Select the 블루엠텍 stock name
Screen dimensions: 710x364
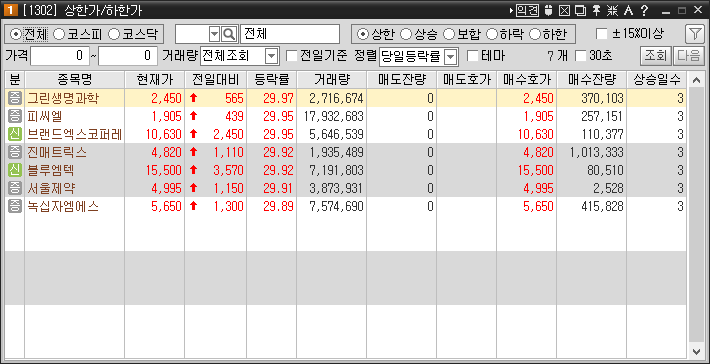click(x=51, y=171)
